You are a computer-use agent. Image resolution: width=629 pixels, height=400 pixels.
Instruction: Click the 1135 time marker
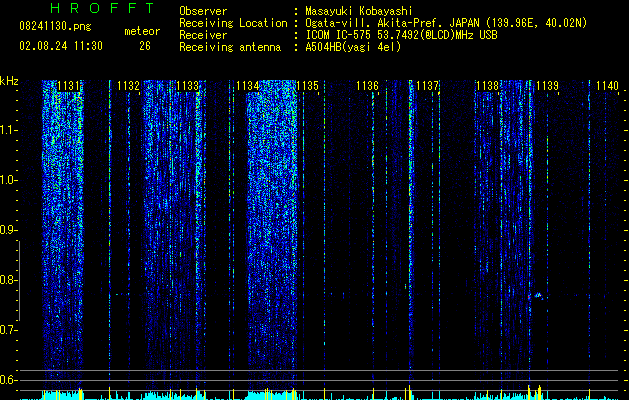click(x=307, y=86)
